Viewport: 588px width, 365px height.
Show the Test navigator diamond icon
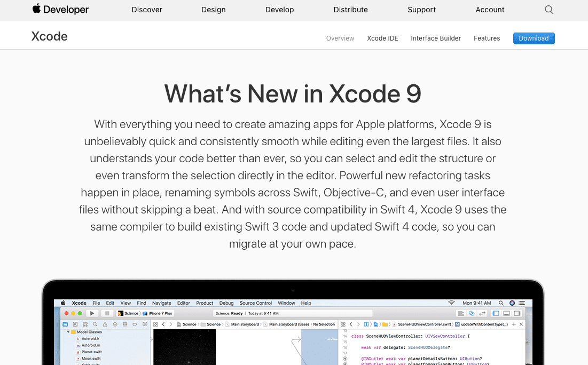click(115, 324)
